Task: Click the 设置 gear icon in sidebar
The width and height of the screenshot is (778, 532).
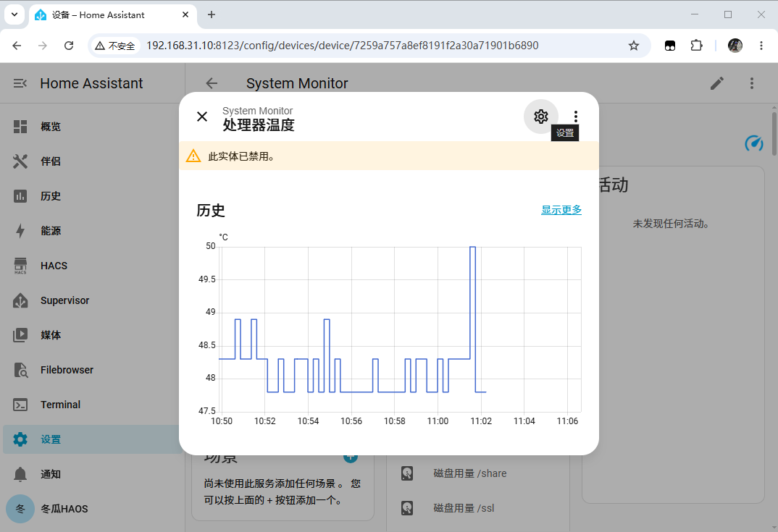Action: coord(20,439)
